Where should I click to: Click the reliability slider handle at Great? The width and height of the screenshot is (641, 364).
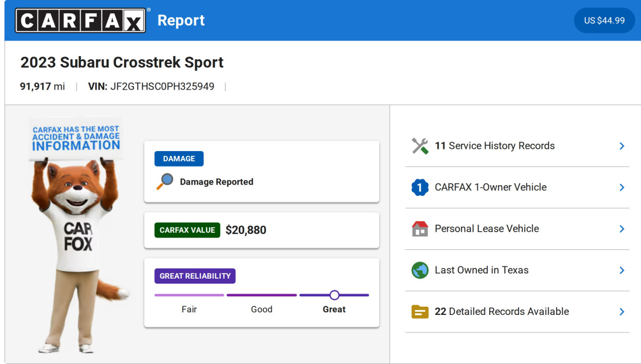tap(334, 295)
